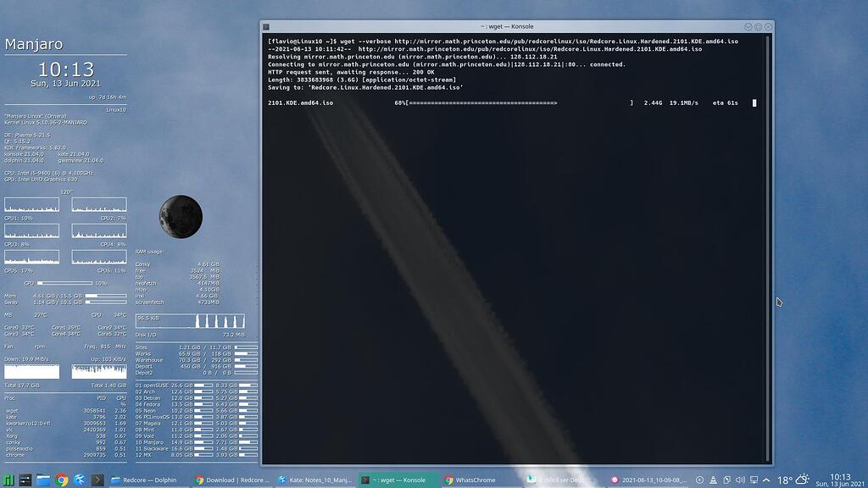Switch to the WhatsChrome taskbar entry
The width and height of the screenshot is (868, 488).
point(471,480)
